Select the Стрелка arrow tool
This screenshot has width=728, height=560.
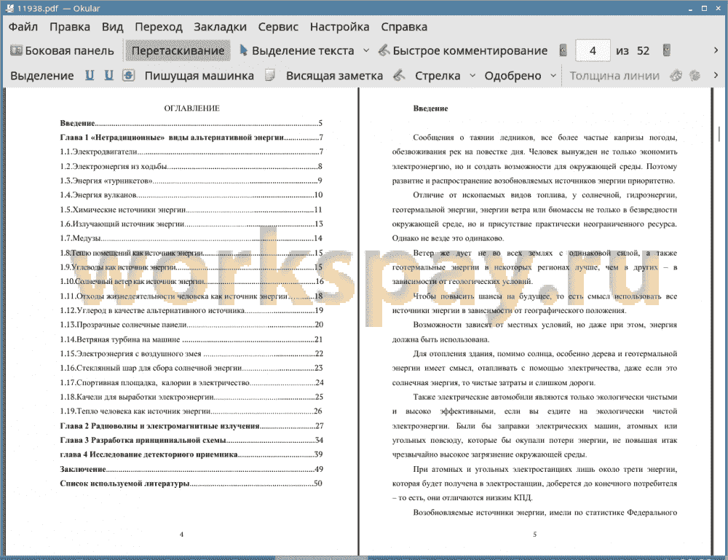point(438,76)
